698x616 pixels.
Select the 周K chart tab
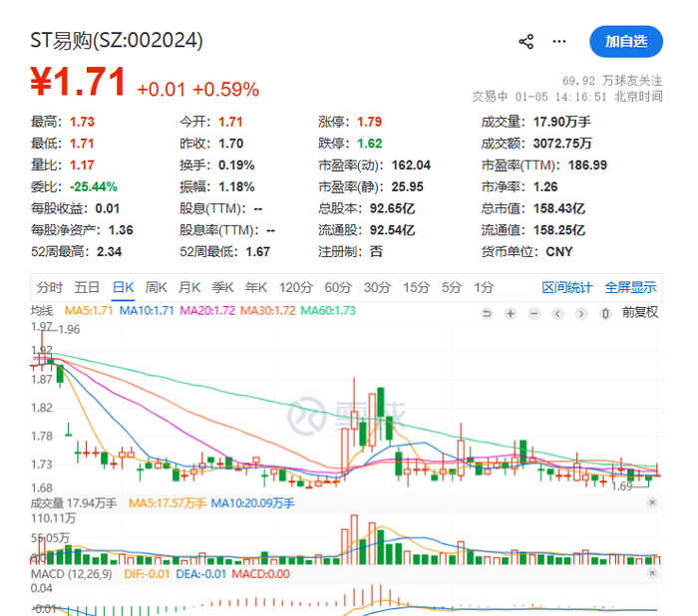coord(156,287)
